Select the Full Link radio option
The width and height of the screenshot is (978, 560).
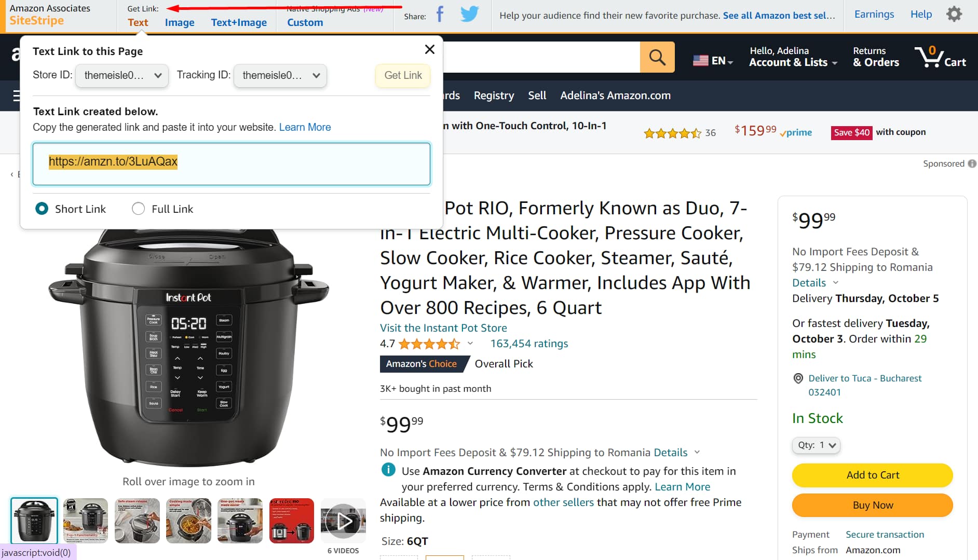point(138,209)
